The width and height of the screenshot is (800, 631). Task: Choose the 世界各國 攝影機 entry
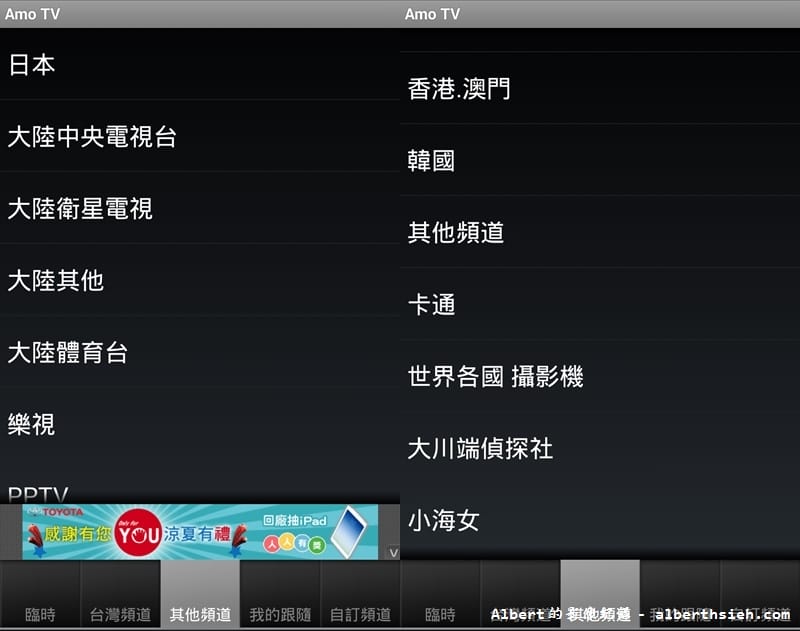tap(600, 376)
